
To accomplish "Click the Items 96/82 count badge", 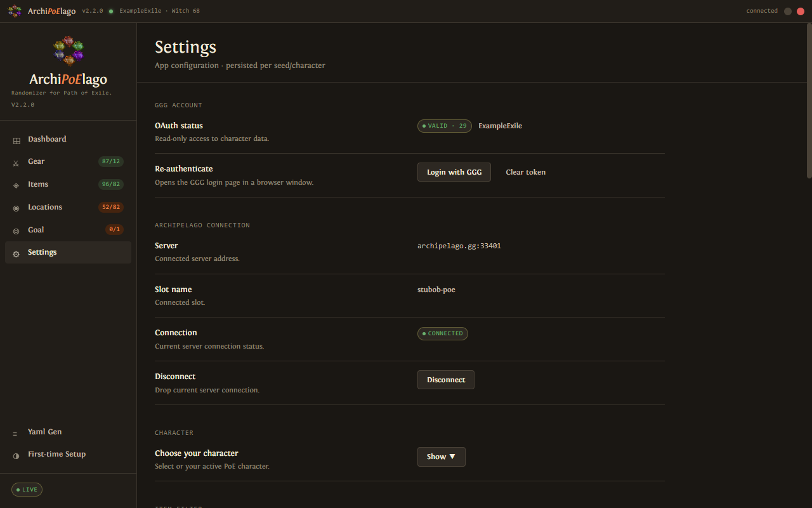I will point(111,184).
